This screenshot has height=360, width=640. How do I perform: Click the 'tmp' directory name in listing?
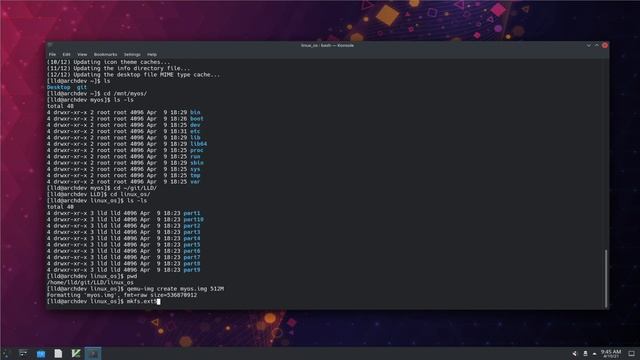click(x=195, y=176)
